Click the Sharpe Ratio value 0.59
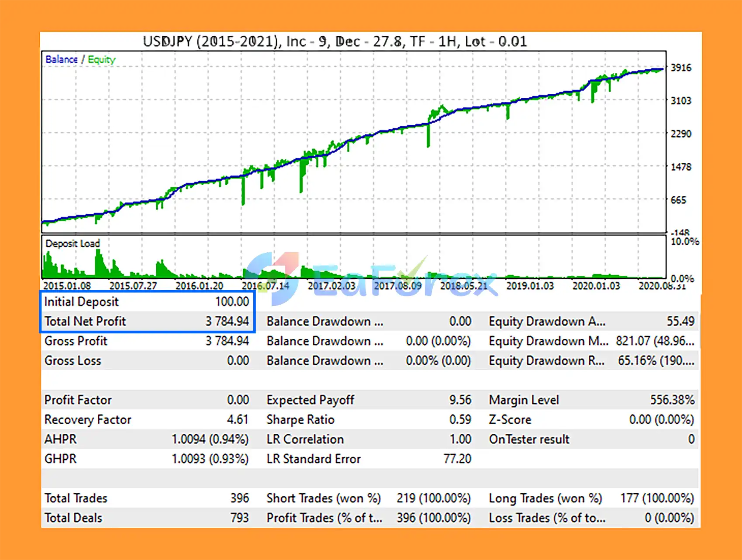Screen dimensions: 742x560 tap(460, 419)
